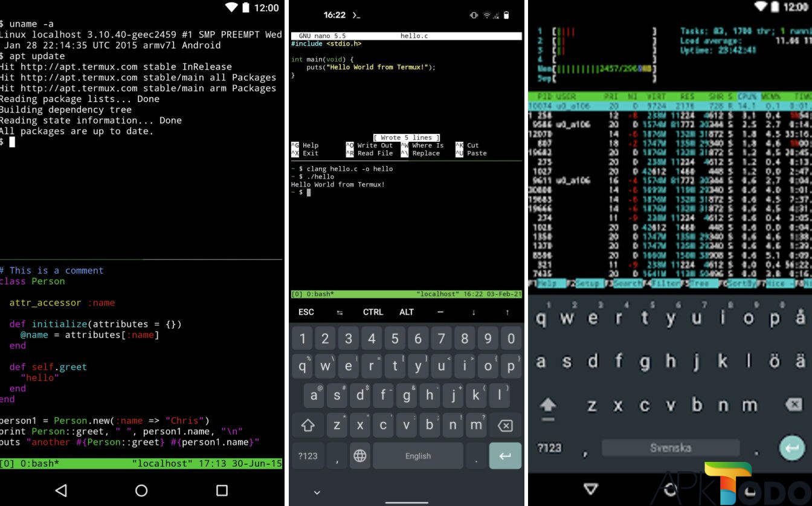Image resolution: width=812 pixels, height=506 pixels.
Task: Select the ^K Cut shortcut in nano
Action: tap(467, 146)
